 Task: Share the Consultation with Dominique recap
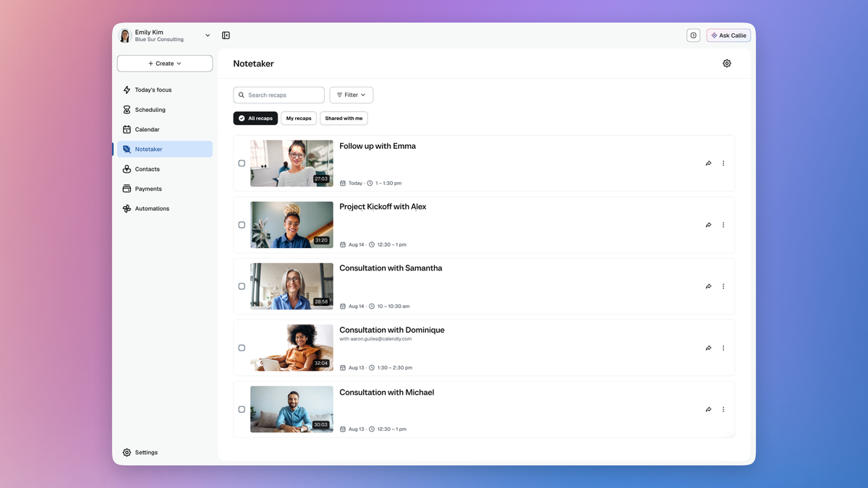coord(708,348)
